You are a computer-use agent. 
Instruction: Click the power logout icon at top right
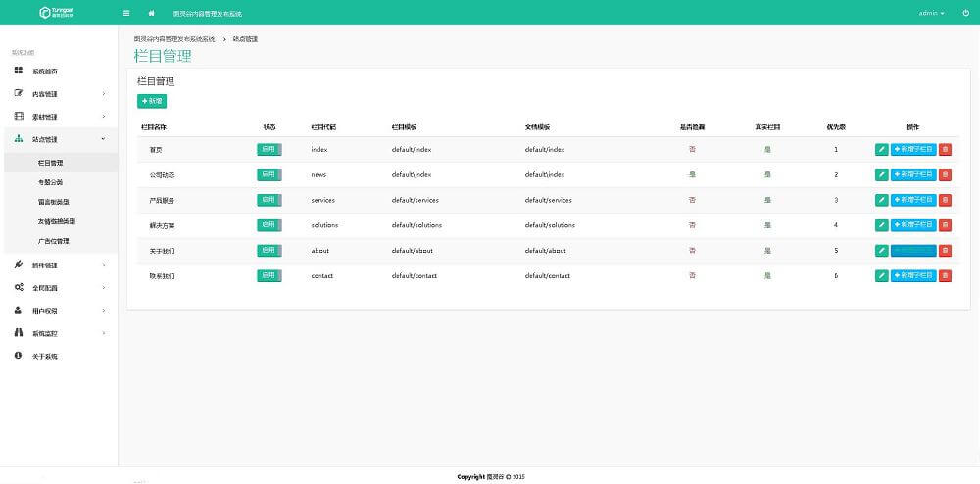[965, 13]
